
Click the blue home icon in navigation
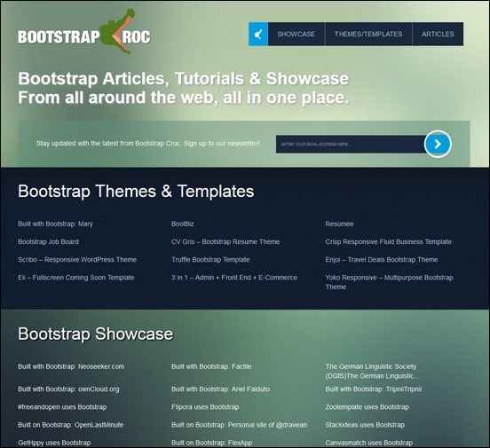point(258,34)
